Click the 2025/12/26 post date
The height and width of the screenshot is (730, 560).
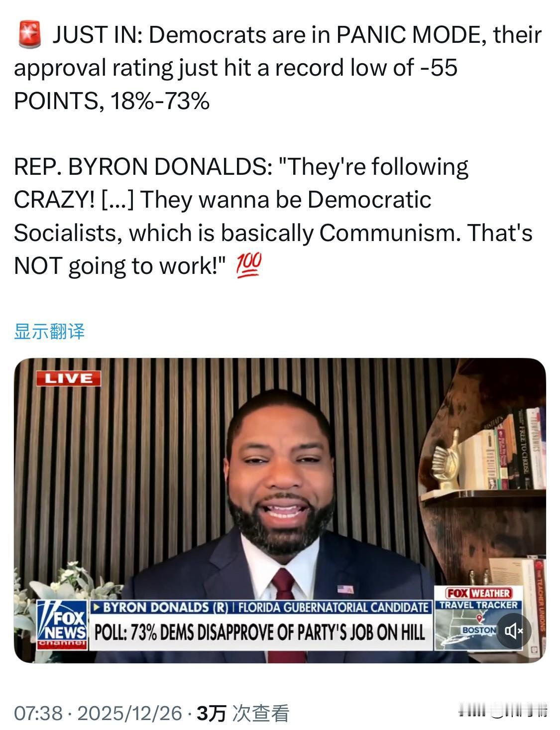tap(130, 713)
